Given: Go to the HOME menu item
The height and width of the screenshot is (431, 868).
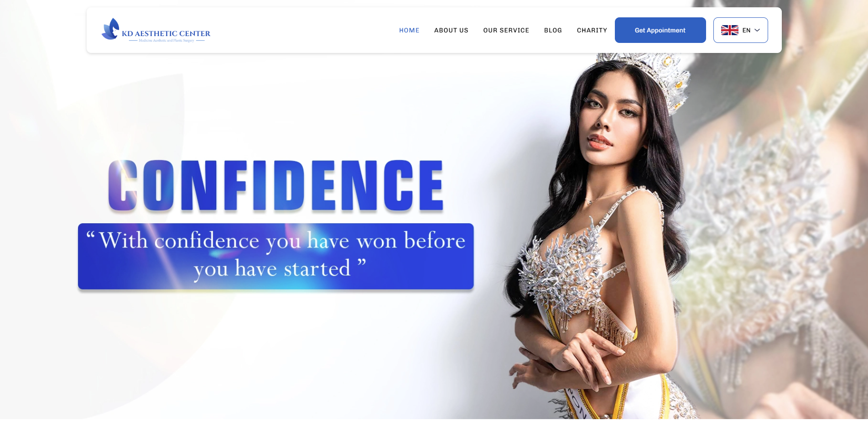Looking at the screenshot, I should (409, 30).
